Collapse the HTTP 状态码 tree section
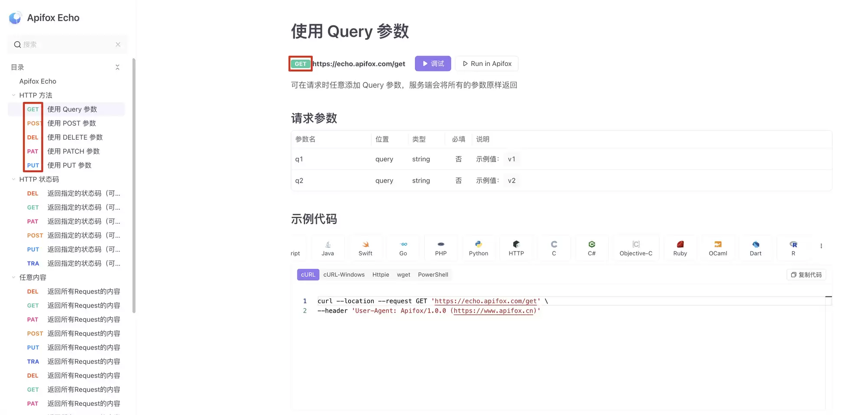 point(13,179)
